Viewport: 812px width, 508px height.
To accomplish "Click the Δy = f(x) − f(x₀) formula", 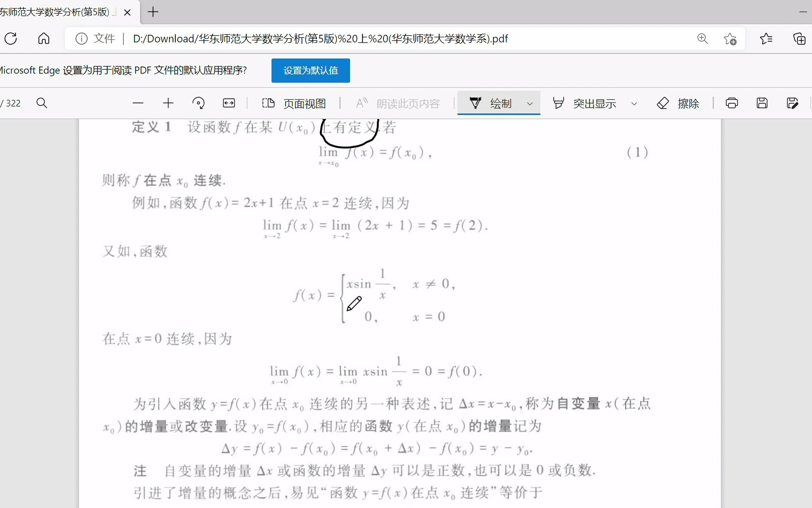I will pos(377,449).
